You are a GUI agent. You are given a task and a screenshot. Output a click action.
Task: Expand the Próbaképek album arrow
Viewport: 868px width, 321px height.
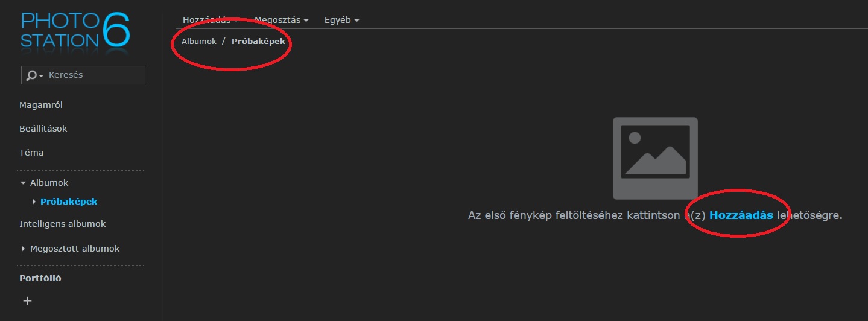[34, 202]
